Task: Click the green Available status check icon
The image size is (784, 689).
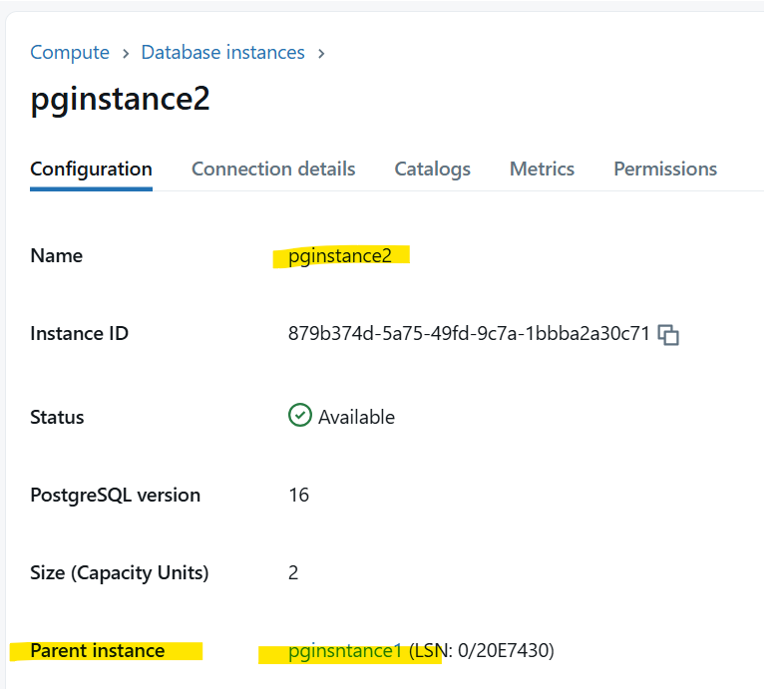Action: [x=300, y=415]
